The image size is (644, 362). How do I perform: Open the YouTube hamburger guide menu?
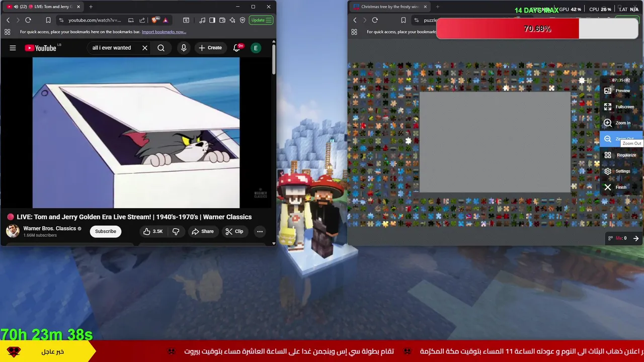13,48
